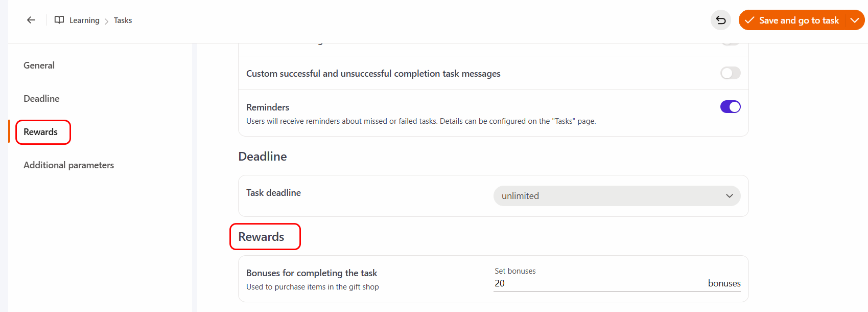Disable the Reminders toggle
The image size is (868, 312).
tap(730, 107)
